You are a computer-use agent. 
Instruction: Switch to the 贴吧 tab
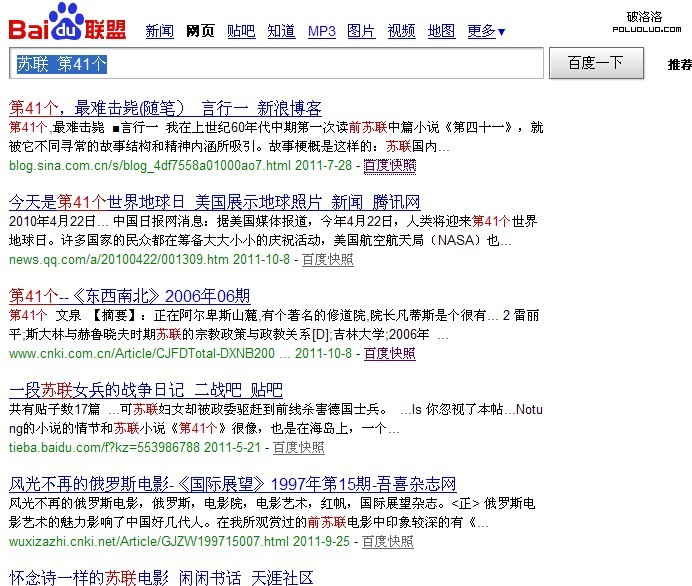240,31
